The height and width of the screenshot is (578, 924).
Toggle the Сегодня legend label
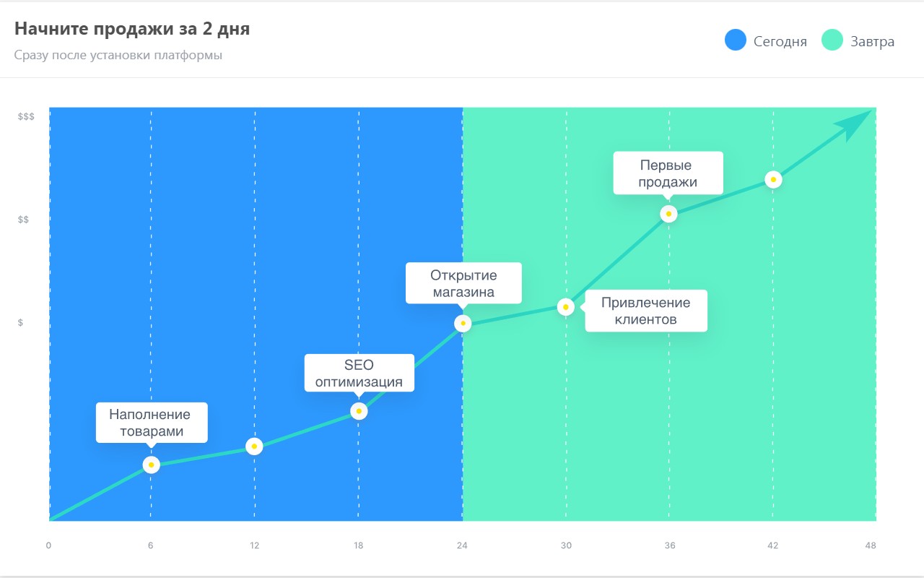click(780, 41)
